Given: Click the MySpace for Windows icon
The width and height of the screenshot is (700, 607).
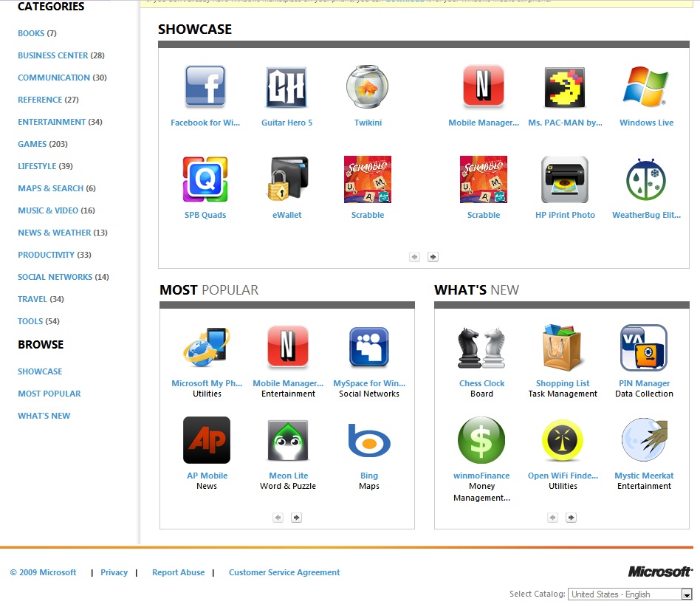Looking at the screenshot, I should point(368,347).
